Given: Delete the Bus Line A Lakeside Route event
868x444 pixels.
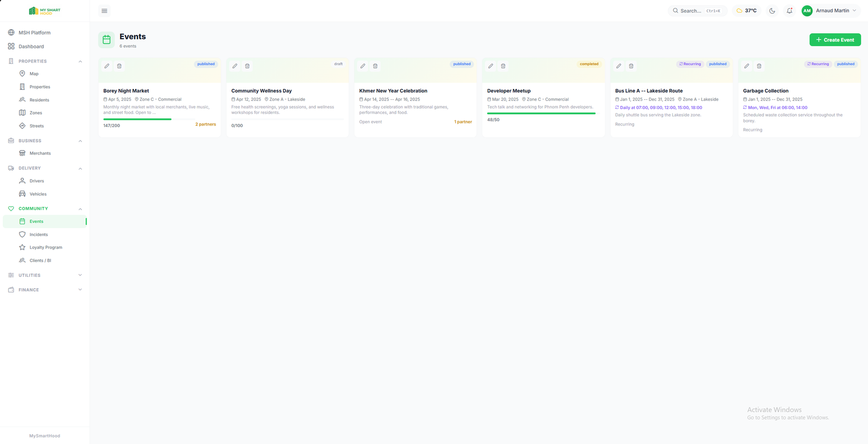Looking at the screenshot, I should pyautogui.click(x=631, y=66).
